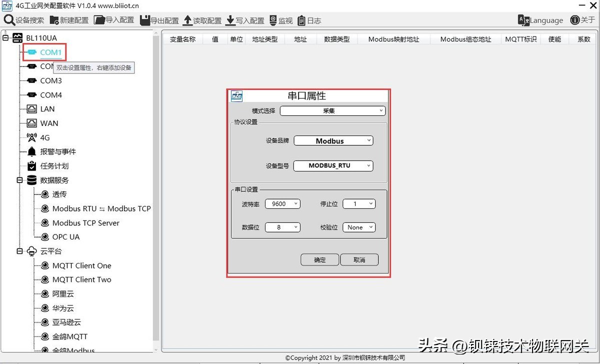The image size is (600, 364).
Task: Cancel the dialog with 取消
Action: pos(359,259)
